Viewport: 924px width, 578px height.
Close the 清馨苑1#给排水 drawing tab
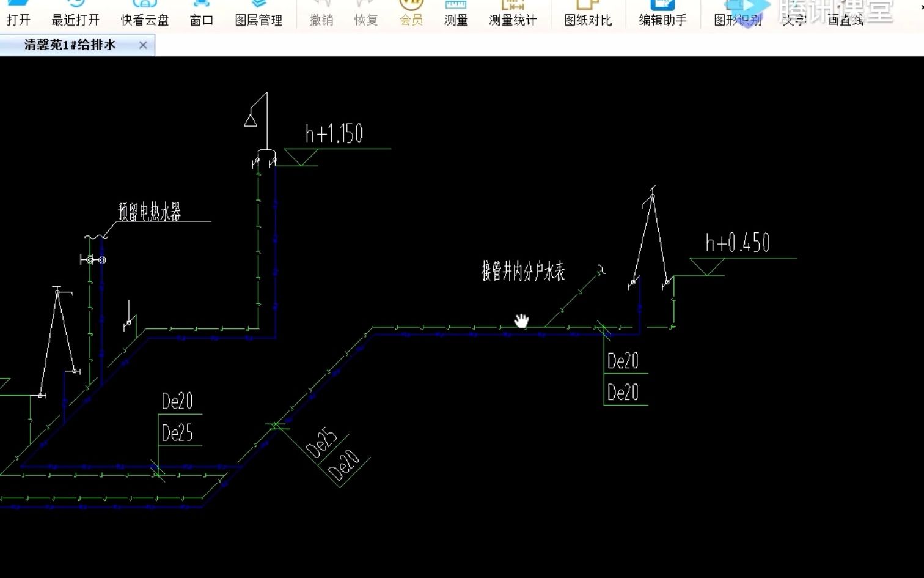[142, 45]
